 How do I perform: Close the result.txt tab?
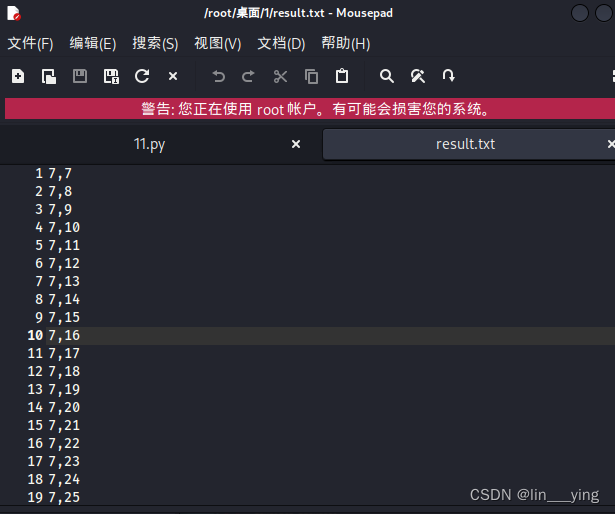611,144
